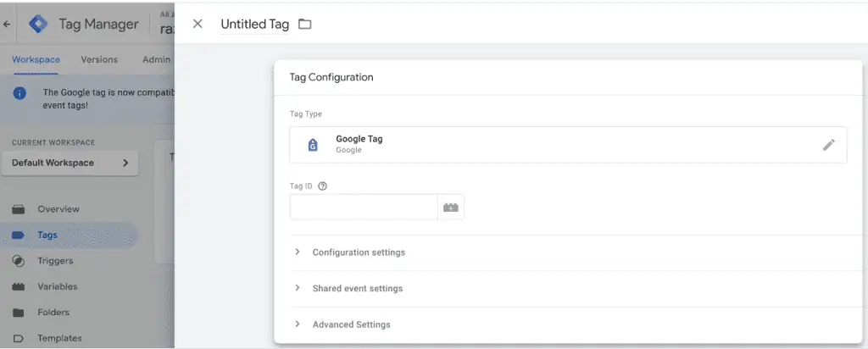Image resolution: width=868 pixels, height=349 pixels.
Task: Click the Templates outline icon
Action: point(19,339)
